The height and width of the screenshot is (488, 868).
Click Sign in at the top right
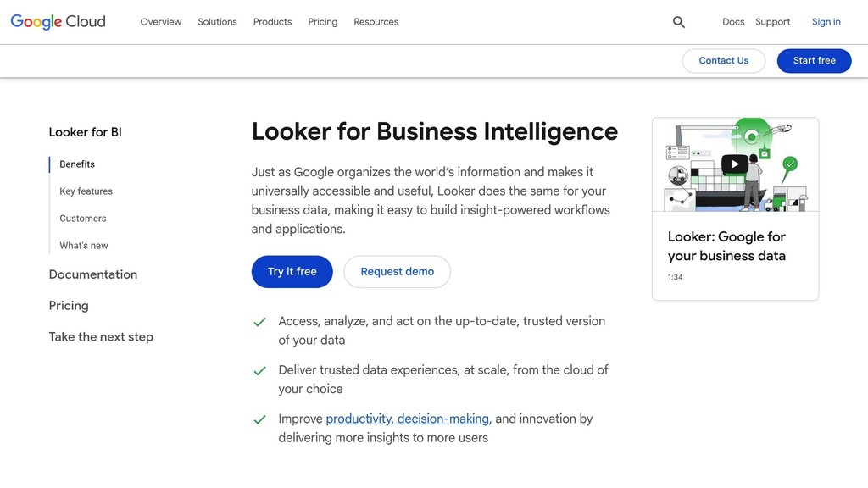point(826,21)
